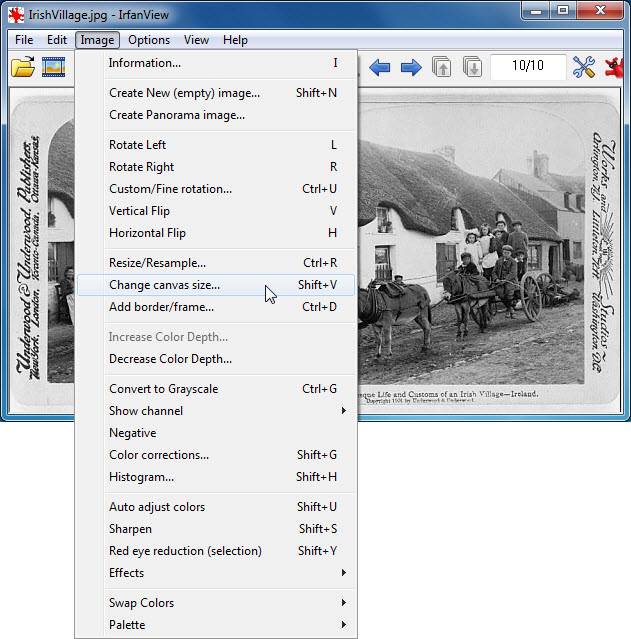Image resolution: width=631 pixels, height=639 pixels.
Task: Choose Rotate Right
Action: click(x=216, y=167)
